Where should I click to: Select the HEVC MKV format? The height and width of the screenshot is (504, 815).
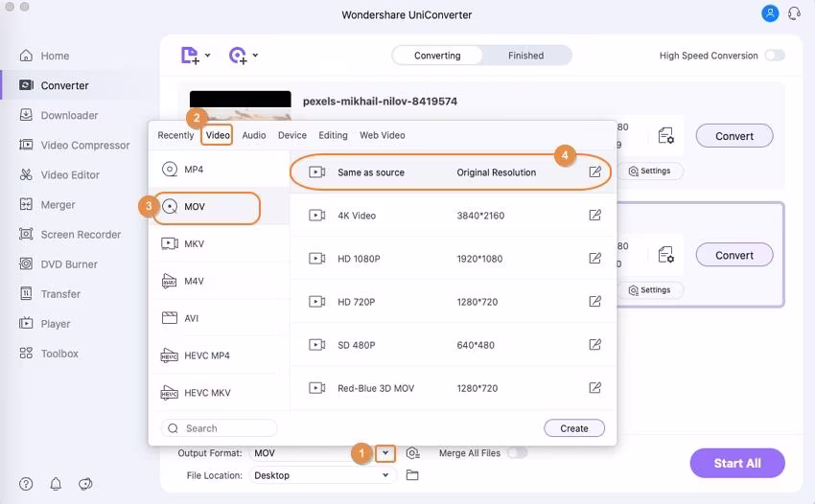(219, 393)
